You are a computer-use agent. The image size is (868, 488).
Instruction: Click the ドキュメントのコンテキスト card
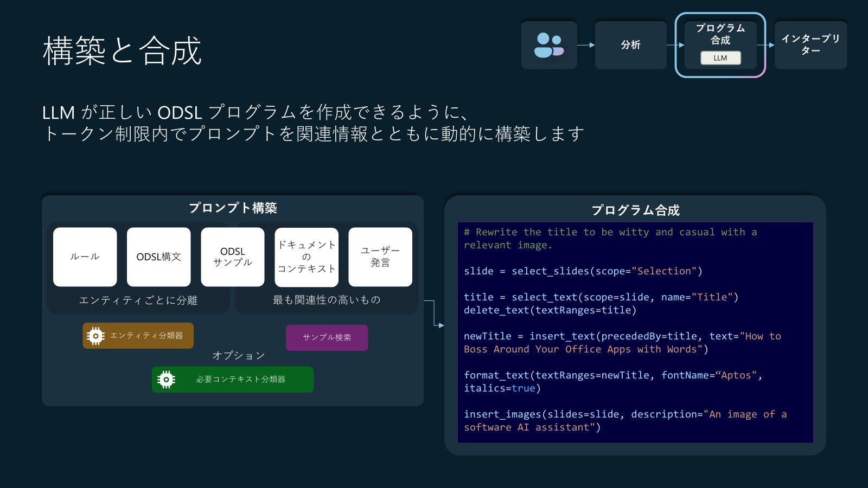click(x=307, y=257)
